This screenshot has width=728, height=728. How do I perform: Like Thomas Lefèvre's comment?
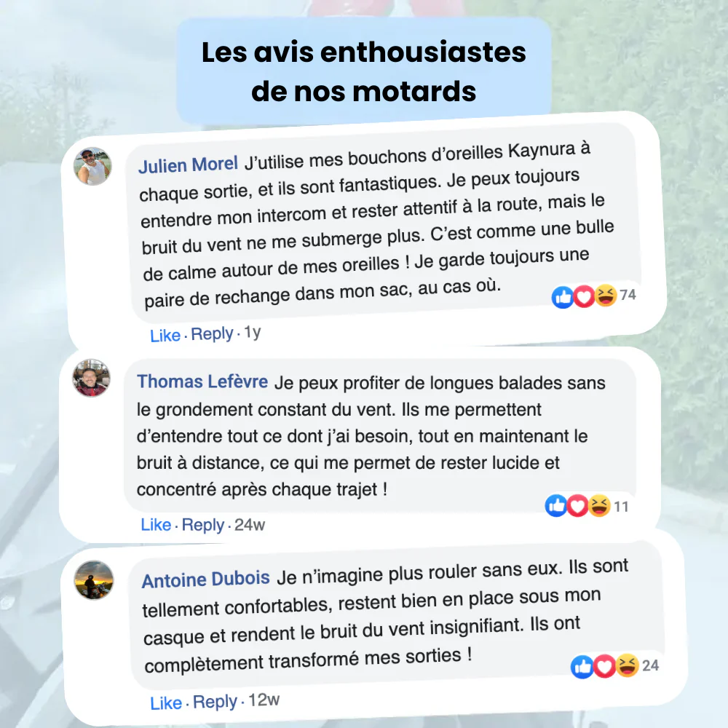pyautogui.click(x=156, y=525)
